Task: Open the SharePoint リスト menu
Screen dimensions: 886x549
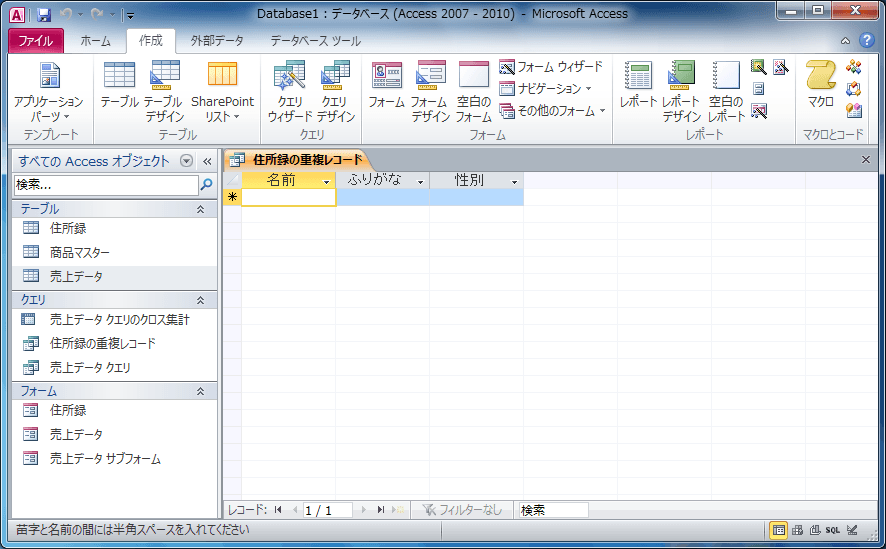Action: coord(222,92)
